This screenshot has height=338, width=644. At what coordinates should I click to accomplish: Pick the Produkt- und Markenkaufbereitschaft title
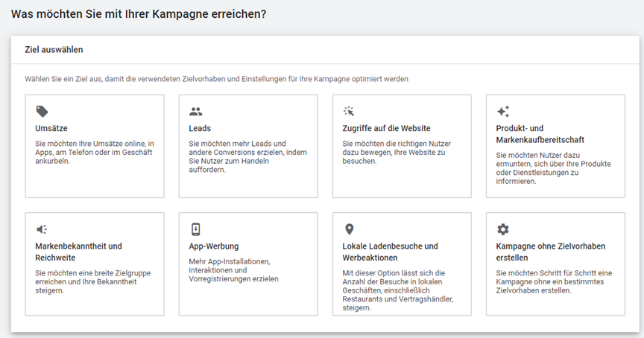tap(540, 134)
